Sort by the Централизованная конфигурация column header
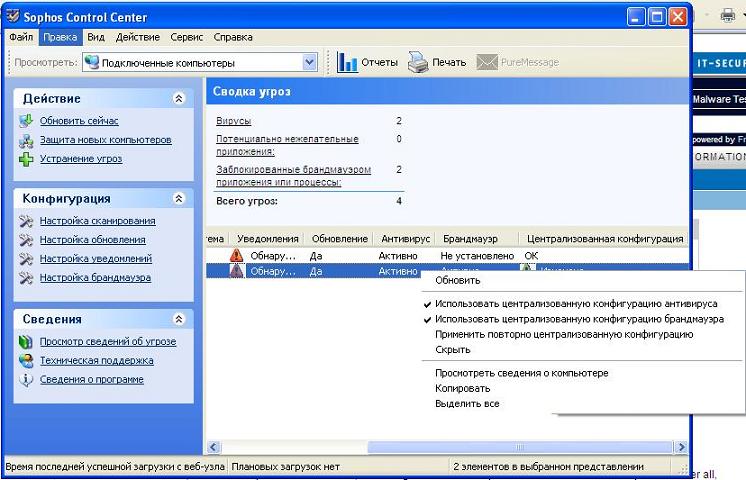The width and height of the screenshot is (746, 480). [605, 239]
